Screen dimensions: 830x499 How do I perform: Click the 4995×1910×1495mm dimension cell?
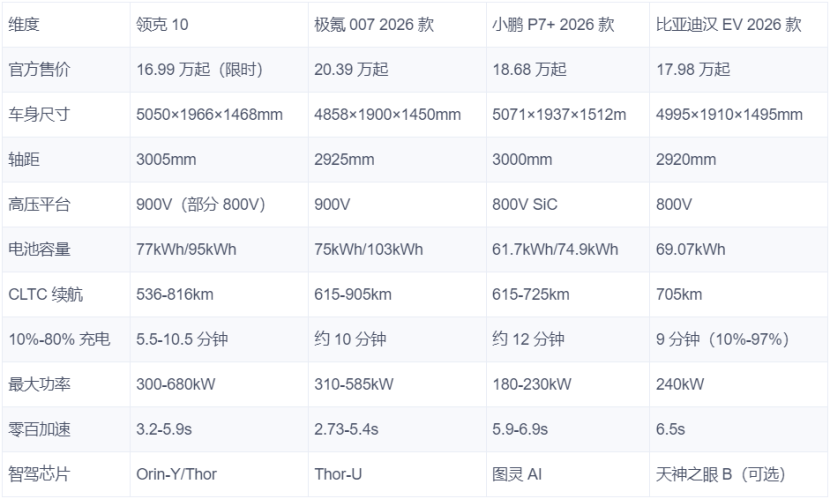tap(739, 114)
